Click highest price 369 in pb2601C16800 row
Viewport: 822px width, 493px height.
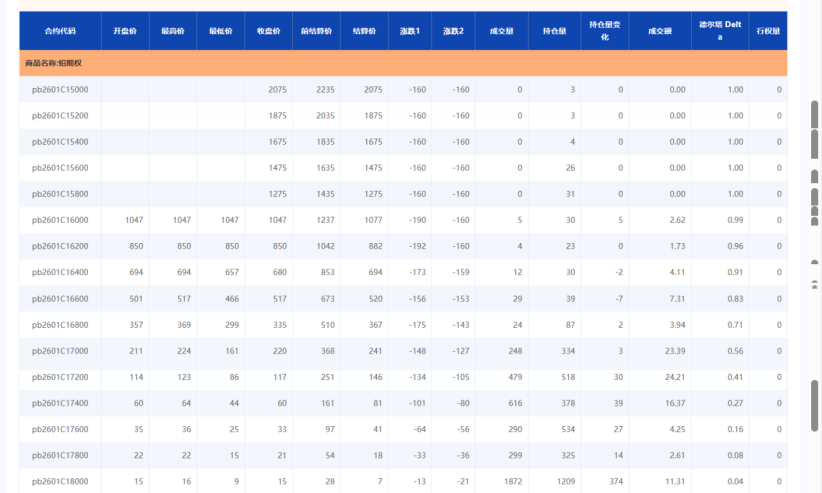(184, 325)
